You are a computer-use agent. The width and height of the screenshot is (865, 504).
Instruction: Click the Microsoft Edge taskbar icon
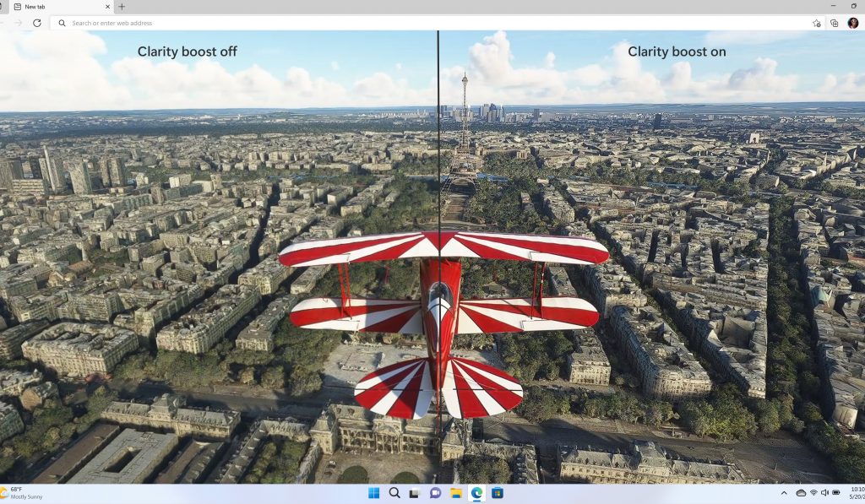(476, 492)
